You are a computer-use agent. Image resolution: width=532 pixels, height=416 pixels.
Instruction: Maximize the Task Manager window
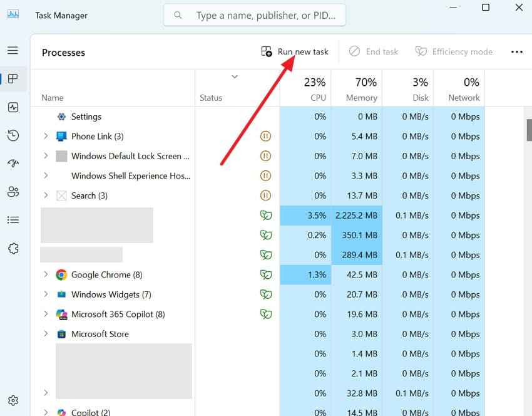coord(486,7)
